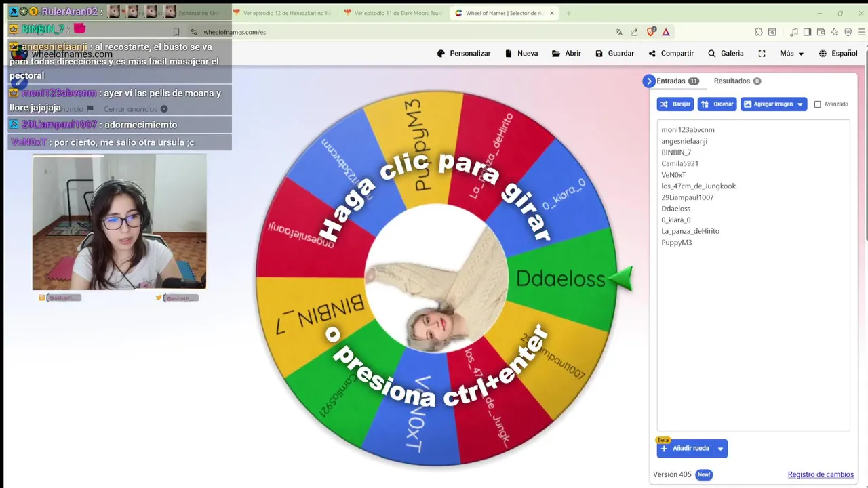Click entry angesniefaanji in list

(684, 141)
